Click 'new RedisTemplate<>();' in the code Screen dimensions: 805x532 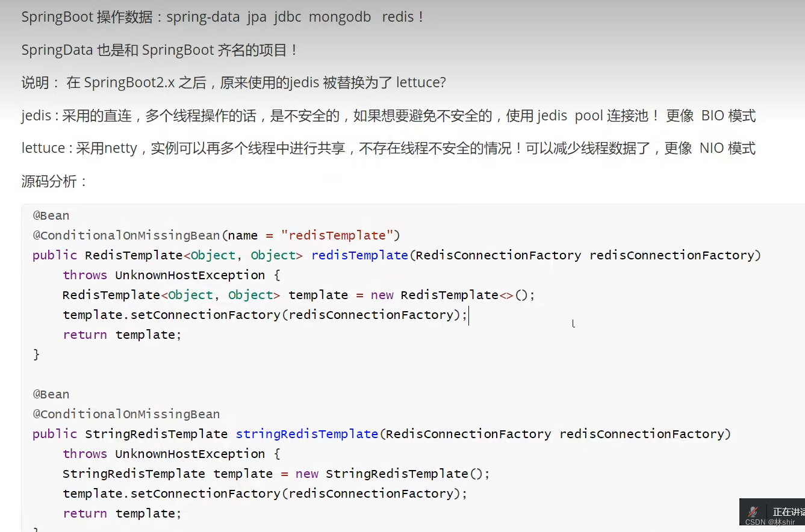(453, 295)
